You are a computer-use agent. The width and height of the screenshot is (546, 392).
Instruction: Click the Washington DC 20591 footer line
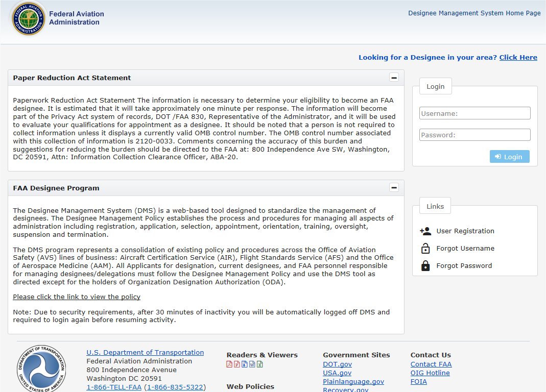click(x=124, y=378)
